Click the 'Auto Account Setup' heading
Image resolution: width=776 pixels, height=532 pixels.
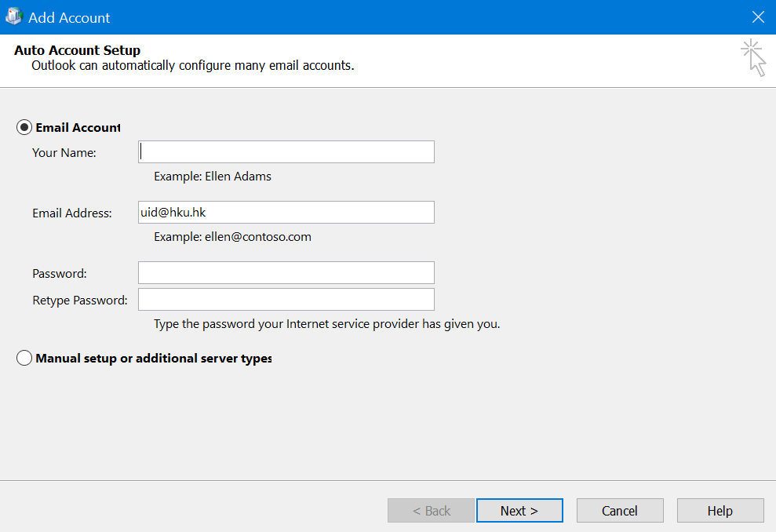[77, 50]
